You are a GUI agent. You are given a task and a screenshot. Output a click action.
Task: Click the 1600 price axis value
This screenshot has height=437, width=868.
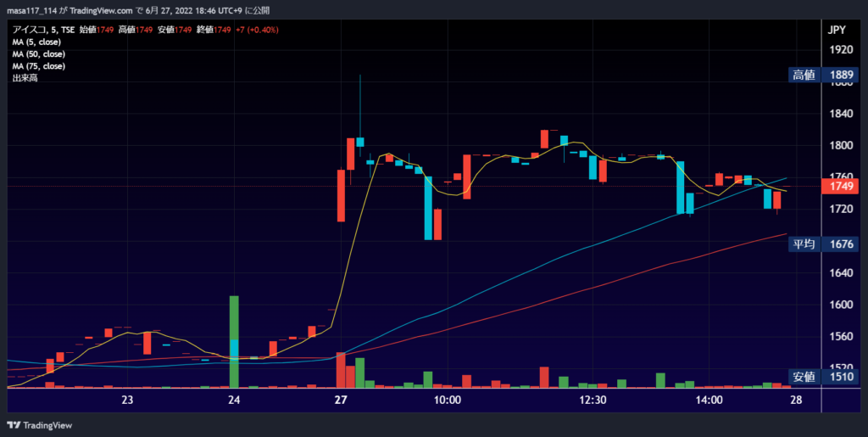(x=841, y=305)
